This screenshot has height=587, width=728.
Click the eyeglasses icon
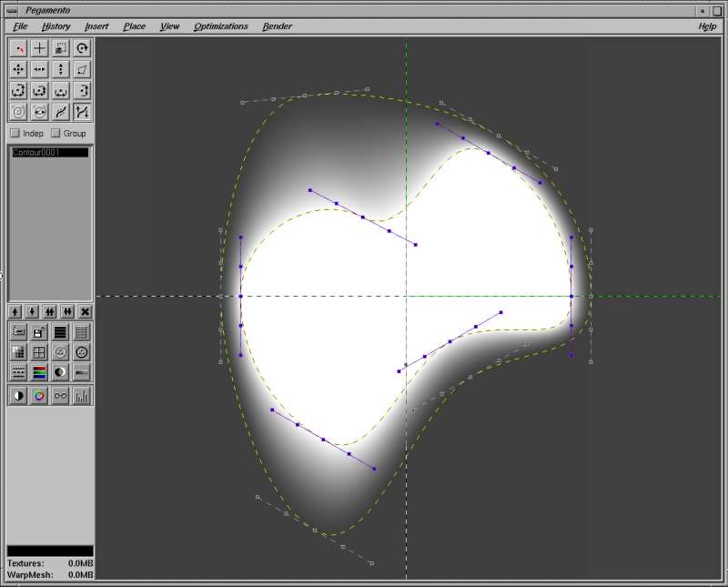click(x=60, y=396)
